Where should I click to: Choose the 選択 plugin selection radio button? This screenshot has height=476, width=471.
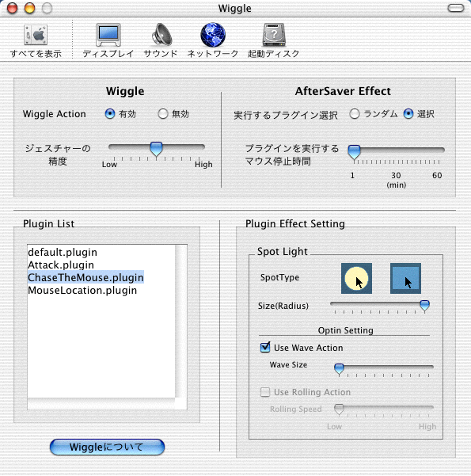pyautogui.click(x=408, y=114)
